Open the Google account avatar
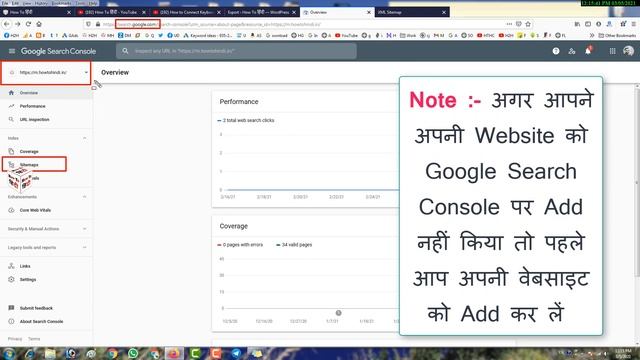The width and height of the screenshot is (640, 360). (x=628, y=51)
